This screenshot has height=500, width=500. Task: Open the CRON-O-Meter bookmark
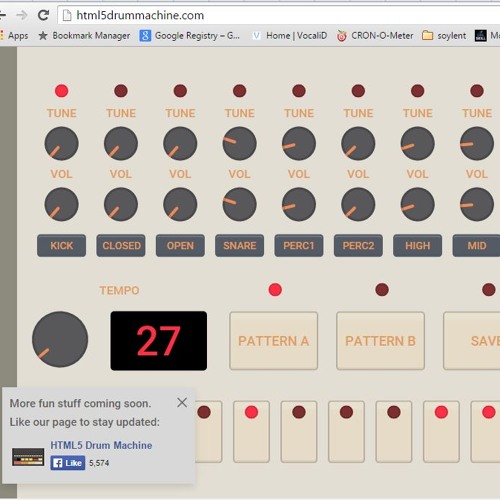click(375, 36)
